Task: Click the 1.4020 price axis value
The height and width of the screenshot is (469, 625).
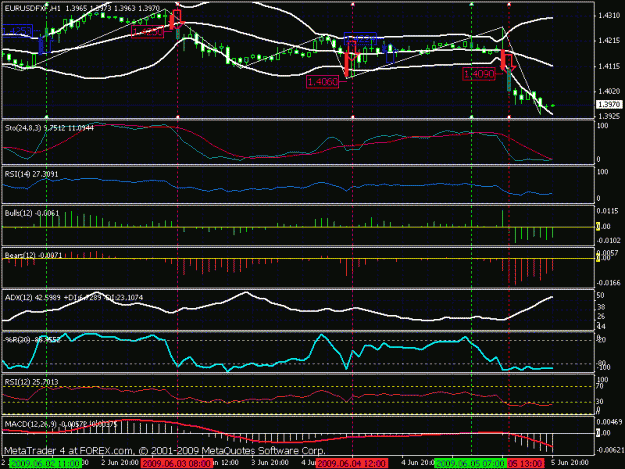Action: [609, 91]
